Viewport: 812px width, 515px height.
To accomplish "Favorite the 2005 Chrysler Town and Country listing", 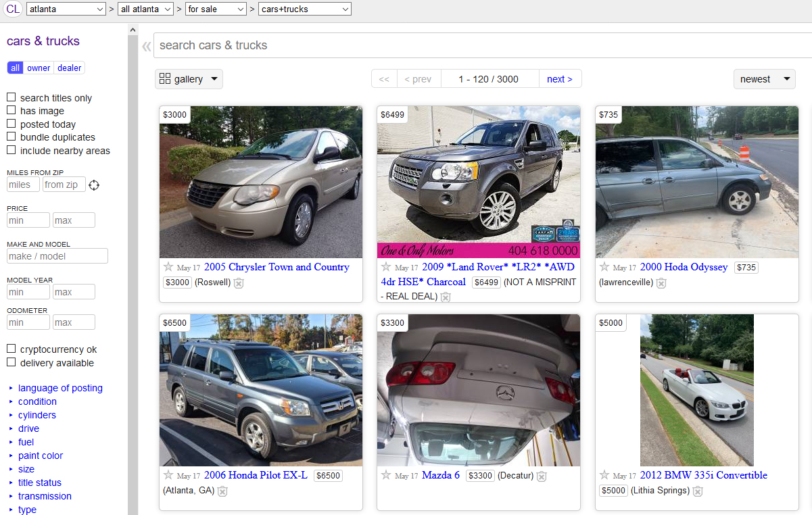I will pos(168,267).
